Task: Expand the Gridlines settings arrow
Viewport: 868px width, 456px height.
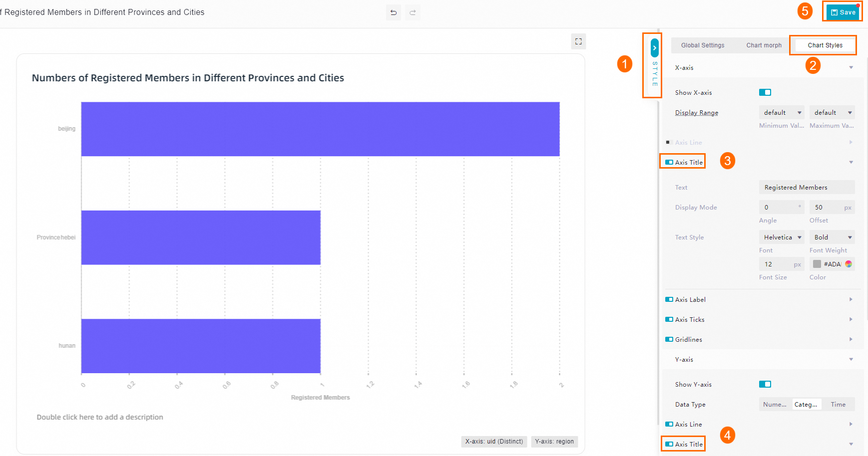Action: (851, 339)
